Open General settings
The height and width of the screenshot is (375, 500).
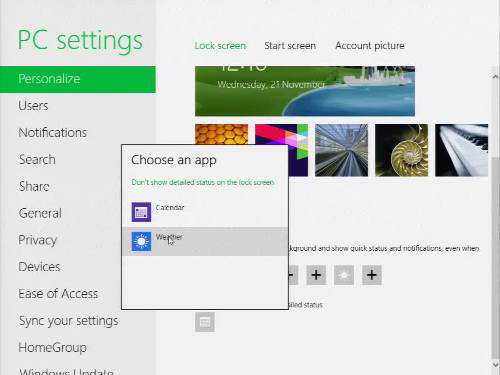40,213
